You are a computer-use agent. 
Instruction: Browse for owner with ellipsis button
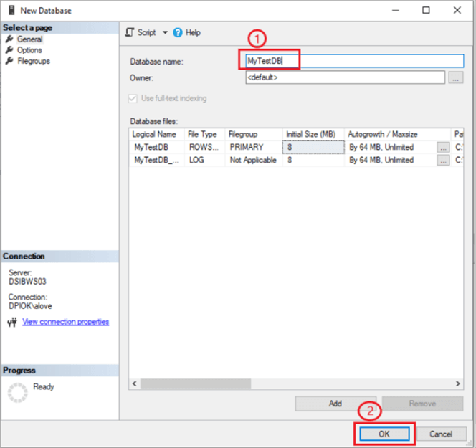455,77
